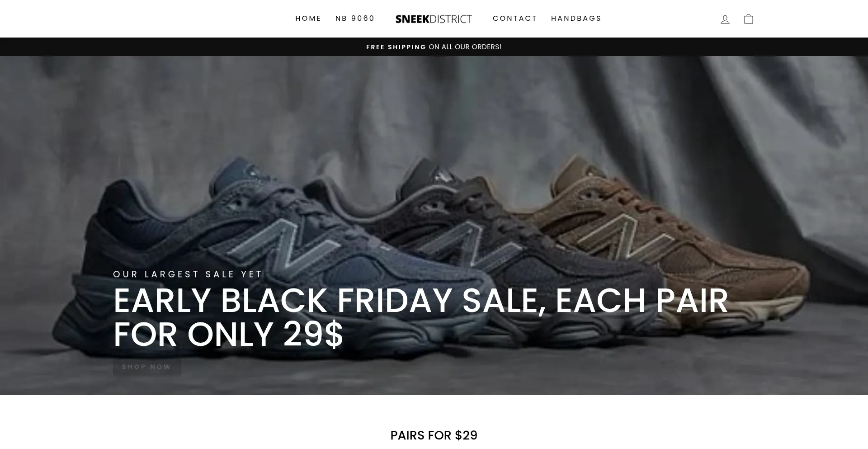Click the SneekDistrict logo

434,19
